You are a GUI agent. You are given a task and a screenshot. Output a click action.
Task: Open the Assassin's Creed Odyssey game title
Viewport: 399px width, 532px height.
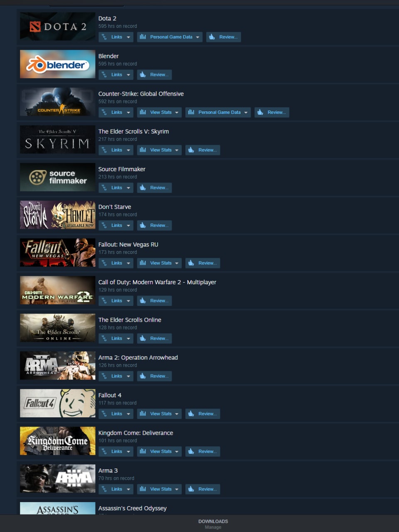coord(132,508)
